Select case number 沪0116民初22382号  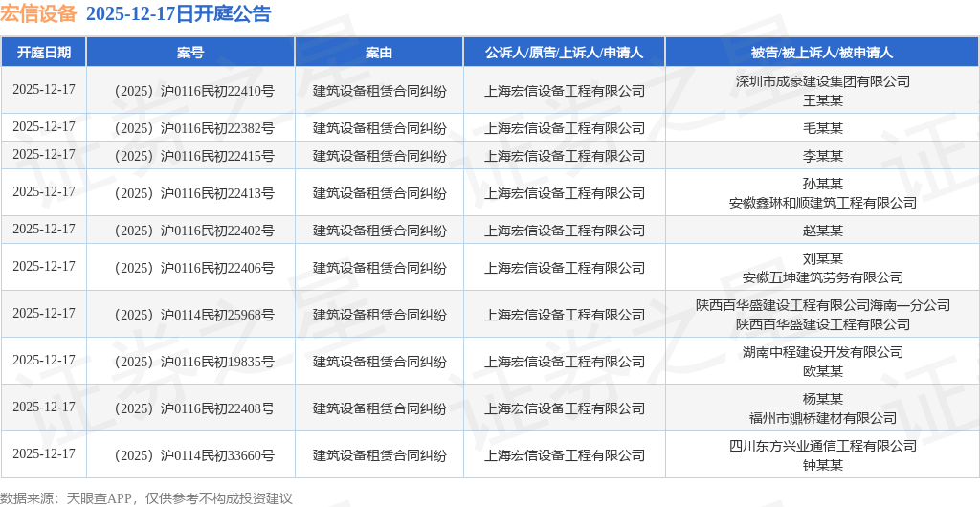coord(217,128)
